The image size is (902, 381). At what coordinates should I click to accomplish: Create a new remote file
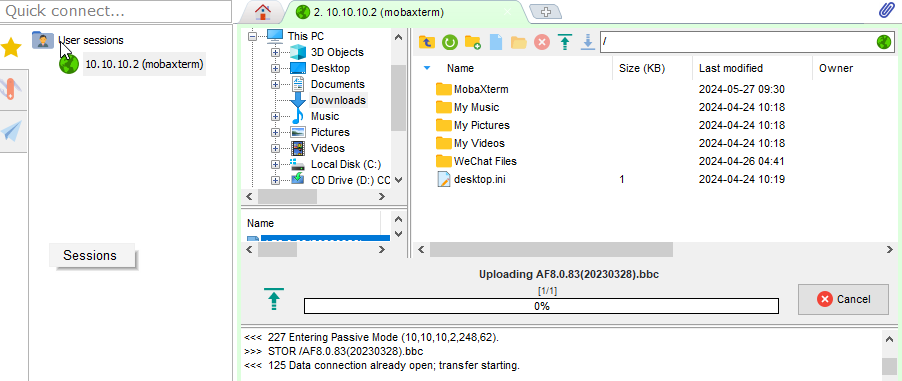tap(496, 42)
